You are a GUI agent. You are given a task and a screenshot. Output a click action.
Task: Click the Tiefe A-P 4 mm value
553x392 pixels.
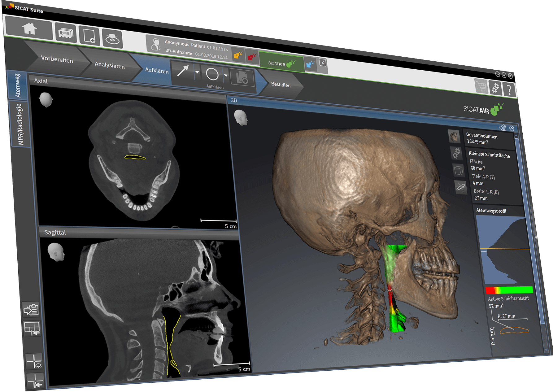point(478,183)
